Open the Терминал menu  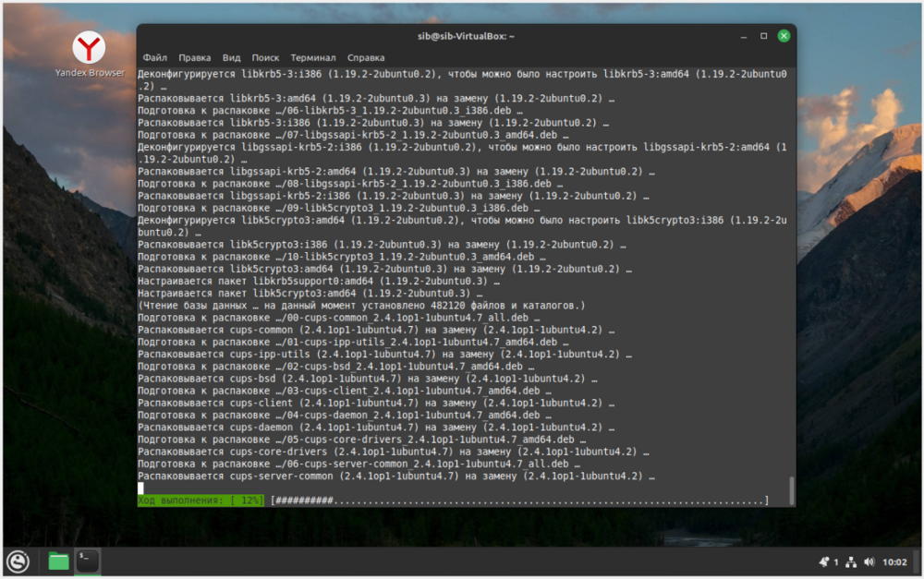pos(313,58)
